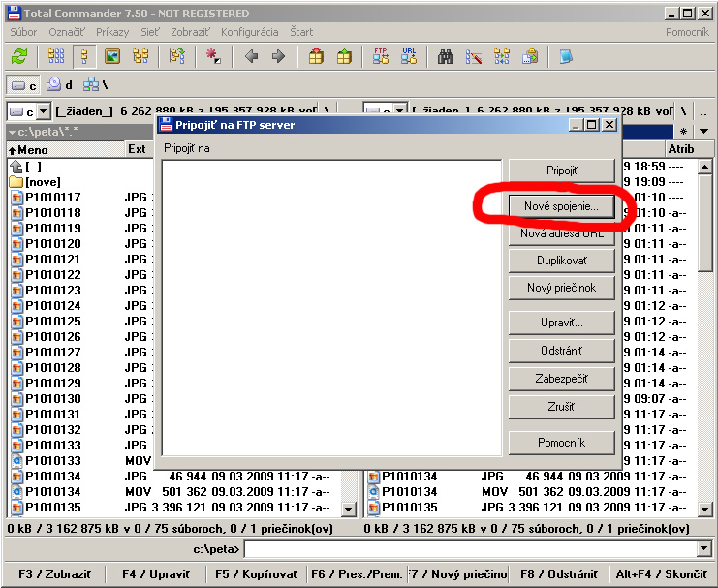Screen dimensions: 718x588
Task: Show thumbnail view toolbar icon
Action: pyautogui.click(x=112, y=57)
